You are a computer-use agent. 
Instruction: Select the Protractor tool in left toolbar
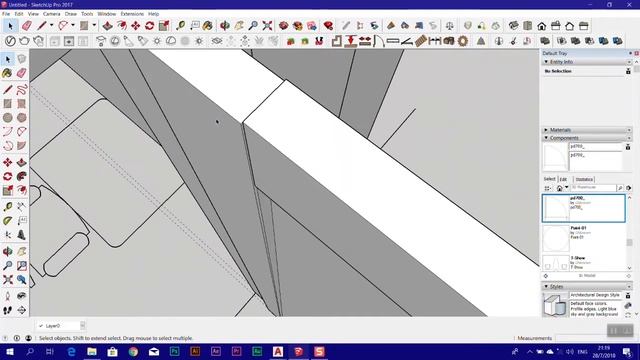tap(7, 221)
